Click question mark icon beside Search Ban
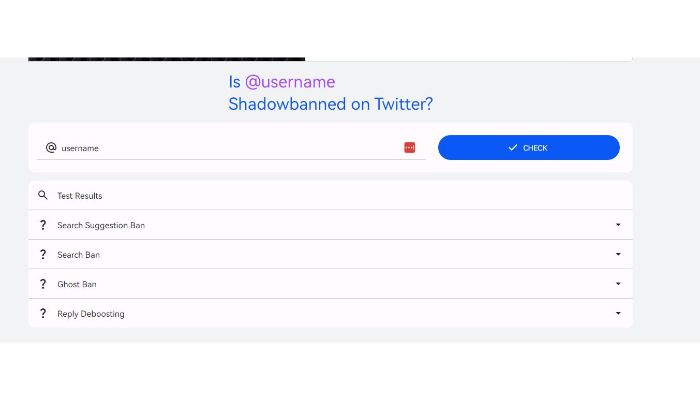 (43, 254)
